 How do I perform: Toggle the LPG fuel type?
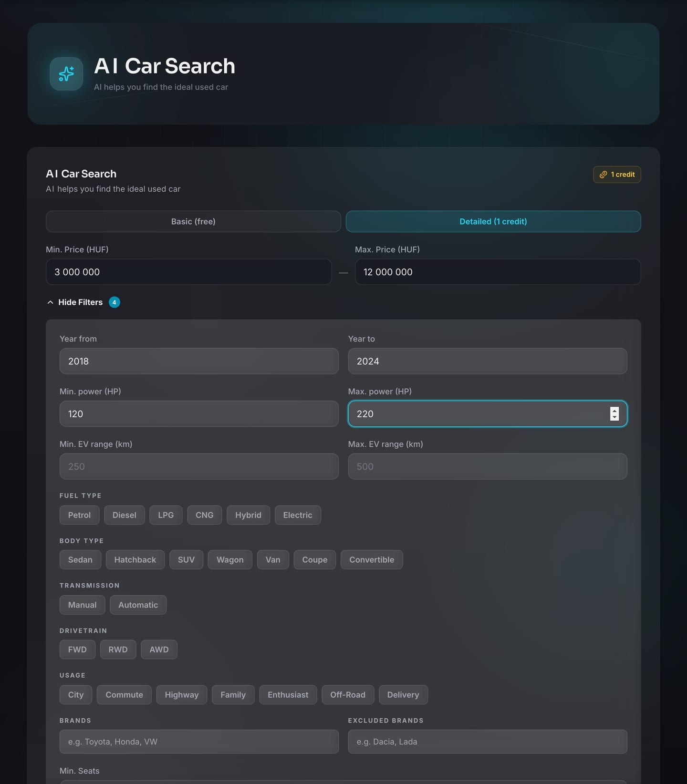click(166, 515)
